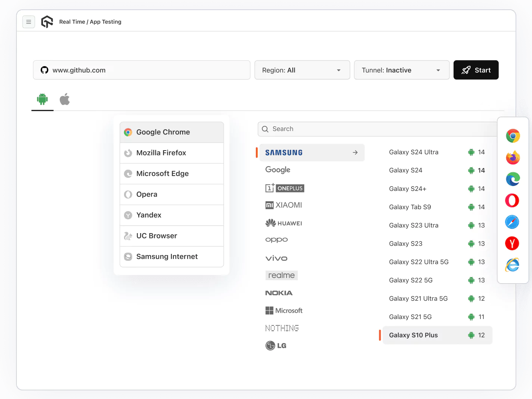Pick UC Browser from the list
Image resolution: width=532 pixels, height=399 pixels.
tap(172, 236)
